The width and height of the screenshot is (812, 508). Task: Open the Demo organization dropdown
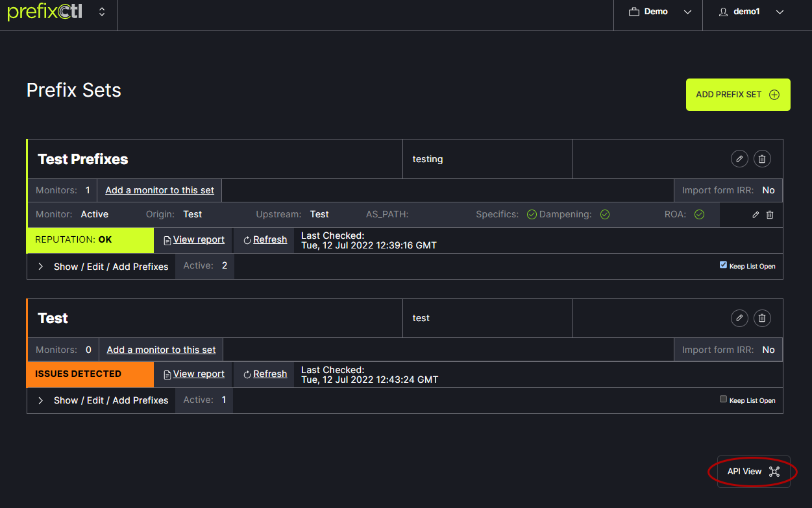pyautogui.click(x=658, y=12)
